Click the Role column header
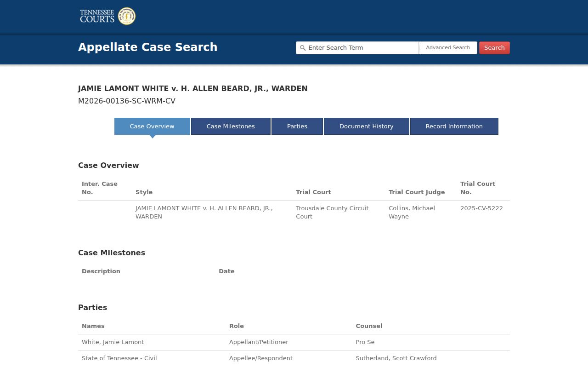588x368 pixels. pyautogui.click(x=237, y=326)
